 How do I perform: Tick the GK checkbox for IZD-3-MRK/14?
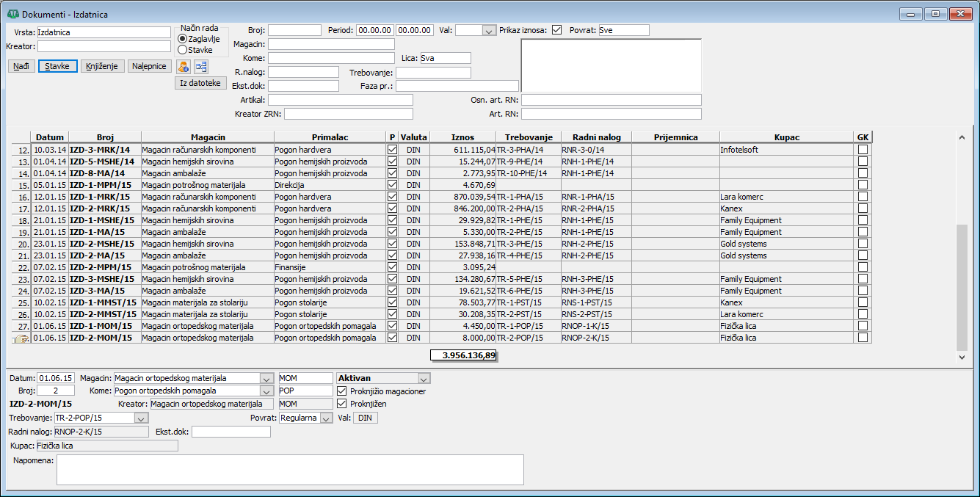(x=863, y=150)
